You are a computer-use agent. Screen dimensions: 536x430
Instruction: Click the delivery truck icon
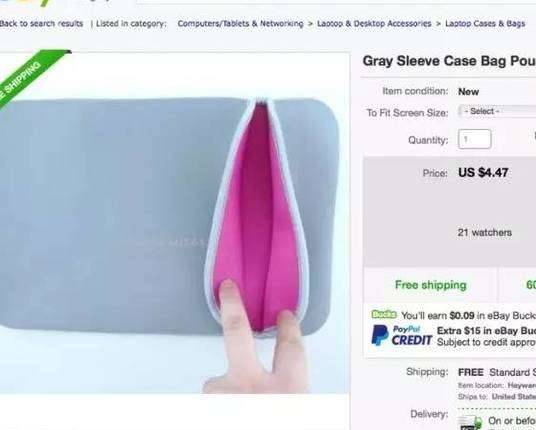click(470, 423)
